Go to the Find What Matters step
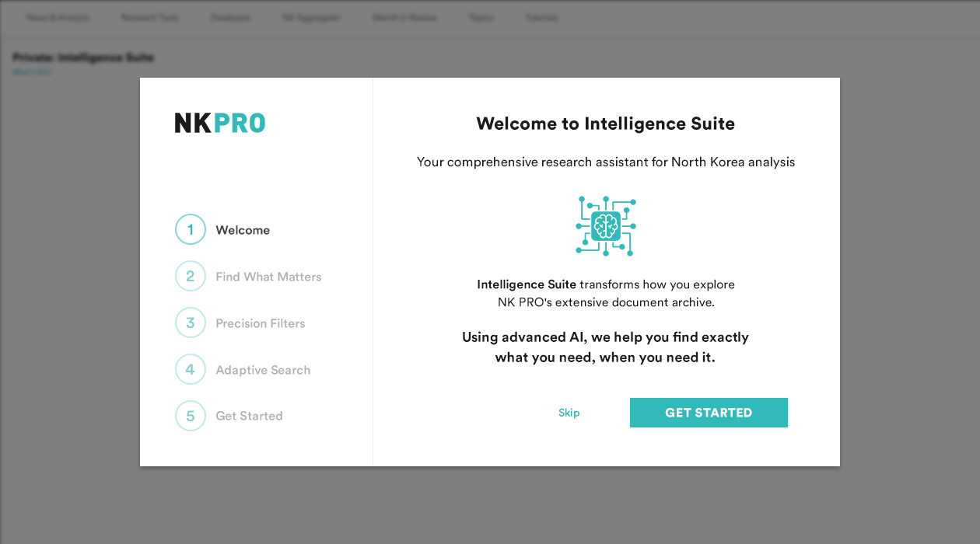980x544 pixels. (268, 277)
